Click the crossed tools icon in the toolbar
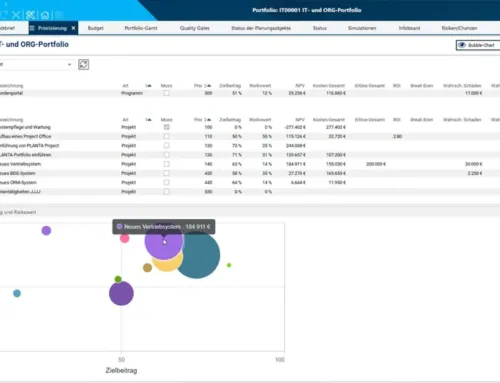 pyautogui.click(x=30, y=15)
